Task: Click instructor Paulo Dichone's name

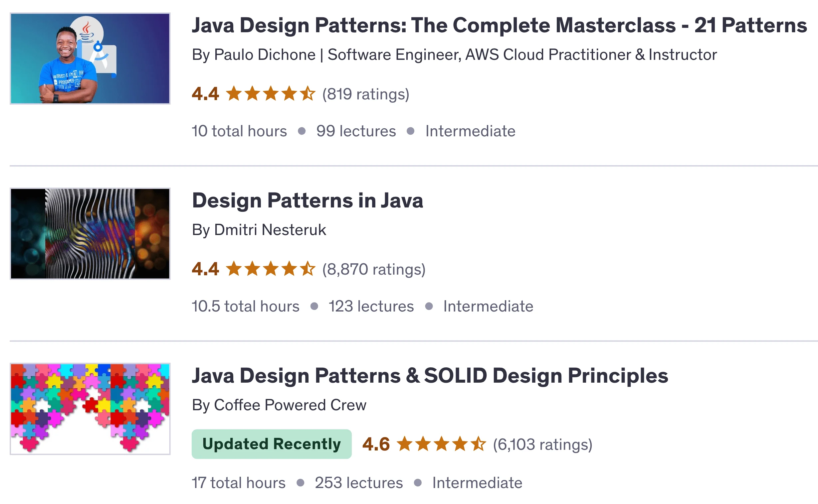Action: coord(265,54)
